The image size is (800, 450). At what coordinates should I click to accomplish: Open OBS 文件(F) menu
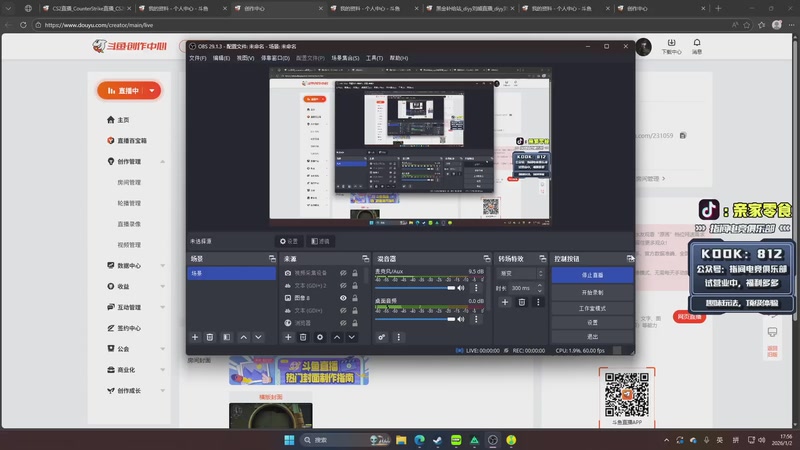pos(197,58)
